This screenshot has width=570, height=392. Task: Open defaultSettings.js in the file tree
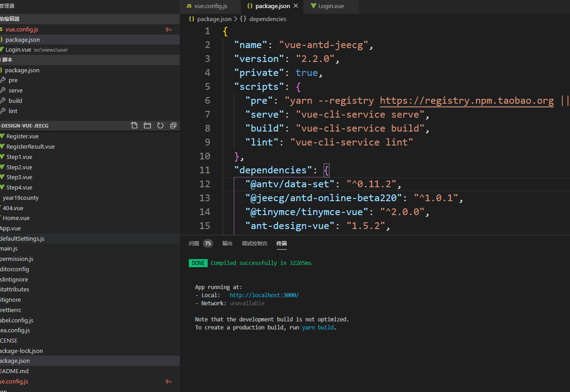90,238
